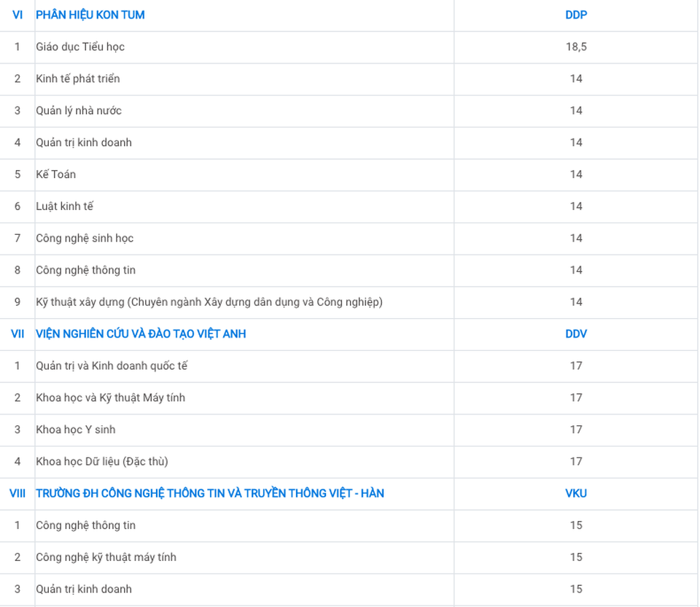Select the Khoa học Y sinh row
Image resolution: width=700 pixels, height=607 pixels.
click(x=76, y=430)
